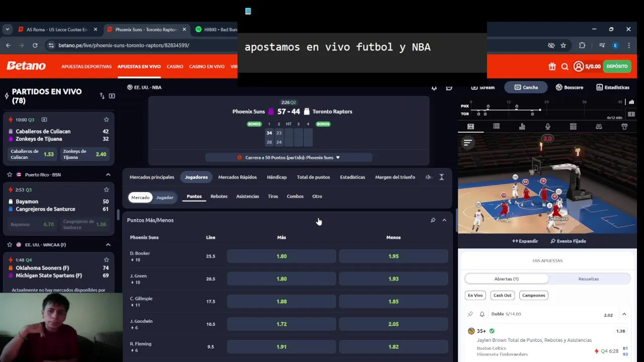Click the bar chart icon beside the timeline
Viewport: 644px width, 362px height.
(x=631, y=102)
